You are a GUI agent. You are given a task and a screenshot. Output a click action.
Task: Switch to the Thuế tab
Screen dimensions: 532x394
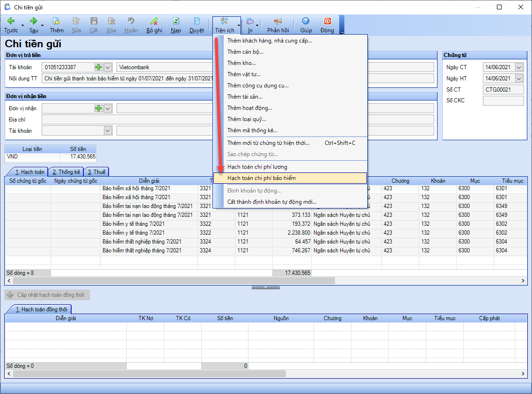[96, 172]
